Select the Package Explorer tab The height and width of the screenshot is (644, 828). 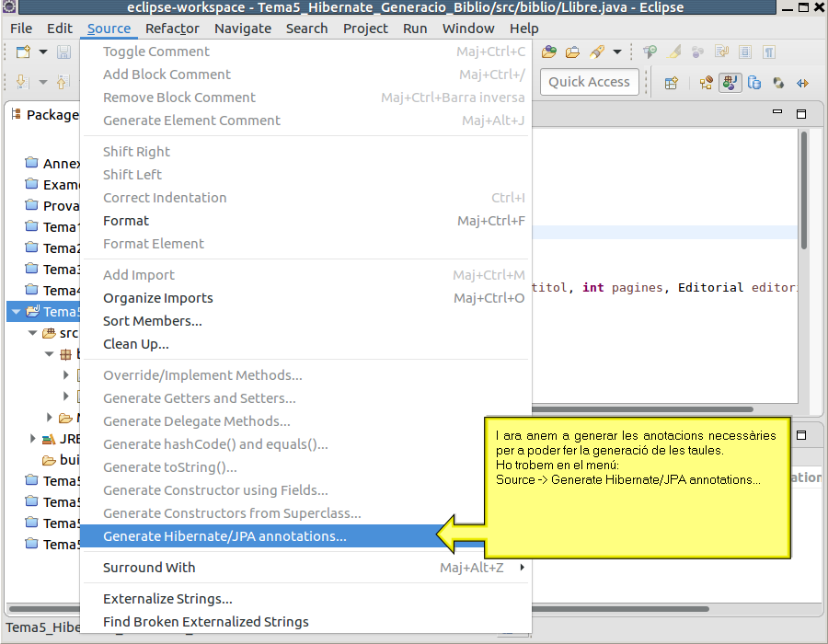click(x=45, y=115)
